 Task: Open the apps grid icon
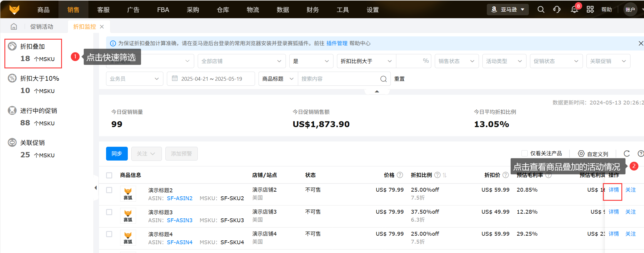point(590,10)
